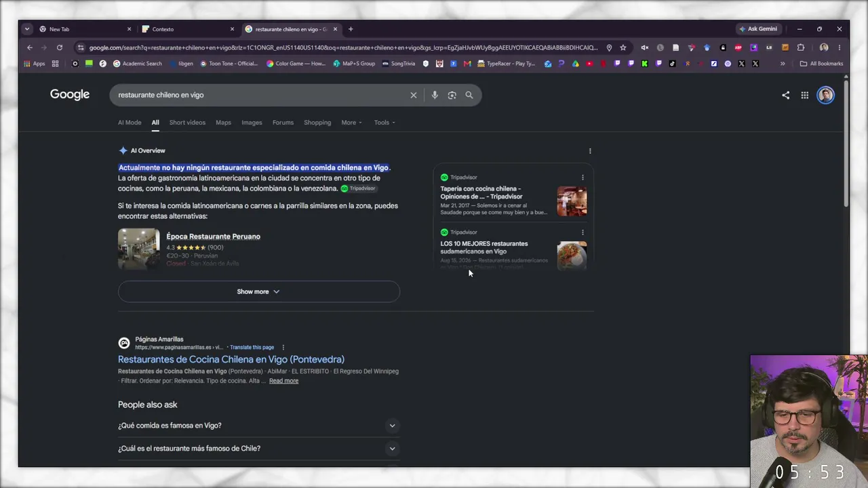Switch to the New Tab tab

(x=85, y=29)
